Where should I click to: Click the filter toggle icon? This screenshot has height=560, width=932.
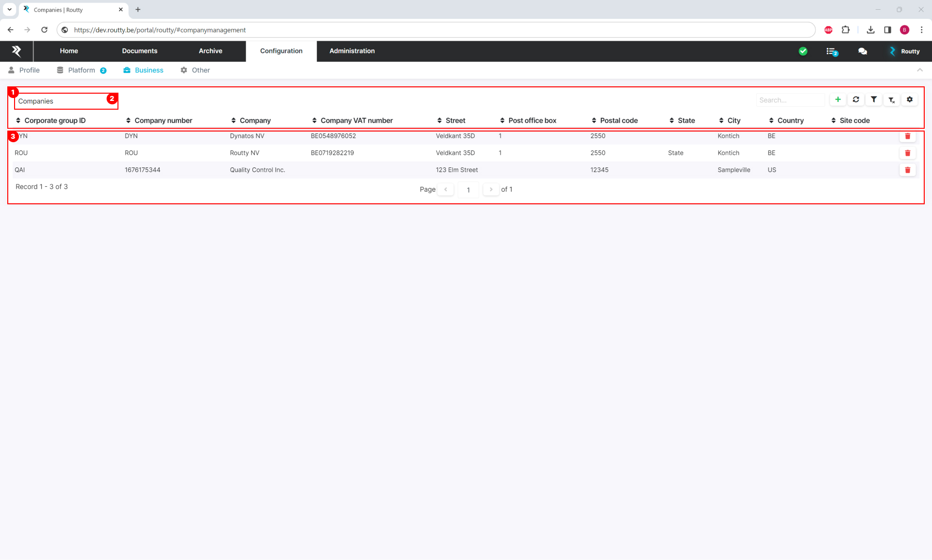pyautogui.click(x=874, y=99)
